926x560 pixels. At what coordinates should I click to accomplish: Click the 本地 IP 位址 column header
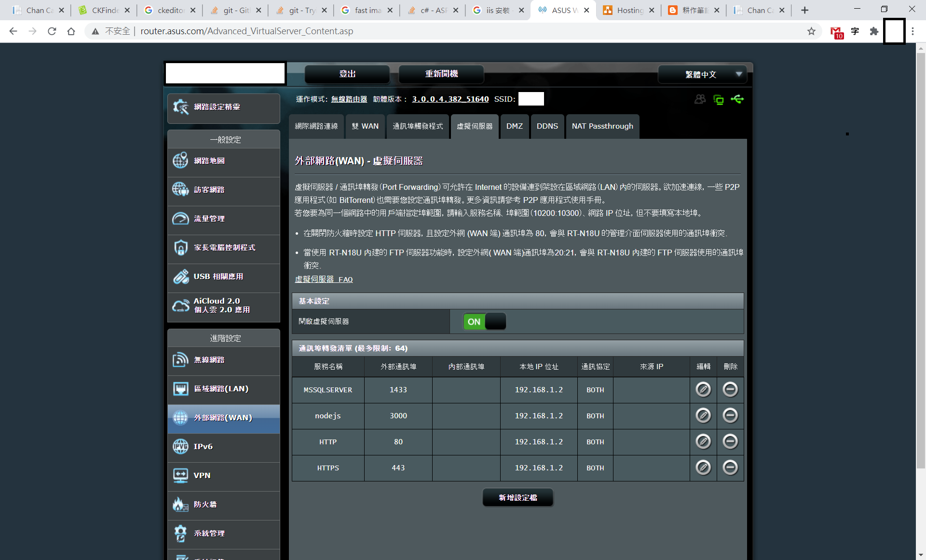539,367
